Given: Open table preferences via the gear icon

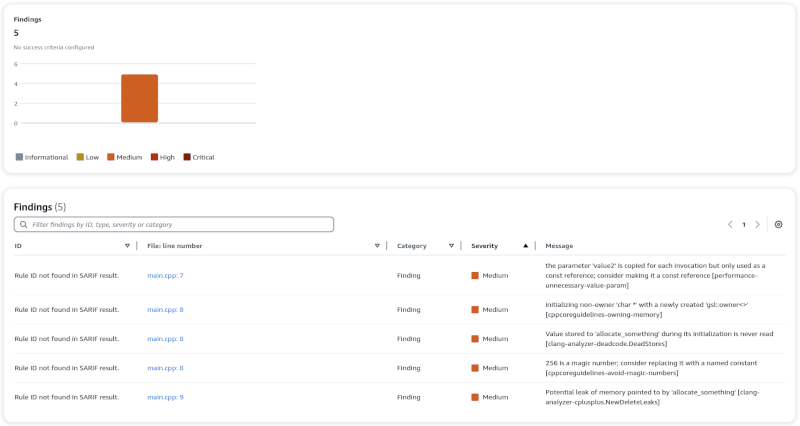Looking at the screenshot, I should (x=779, y=225).
